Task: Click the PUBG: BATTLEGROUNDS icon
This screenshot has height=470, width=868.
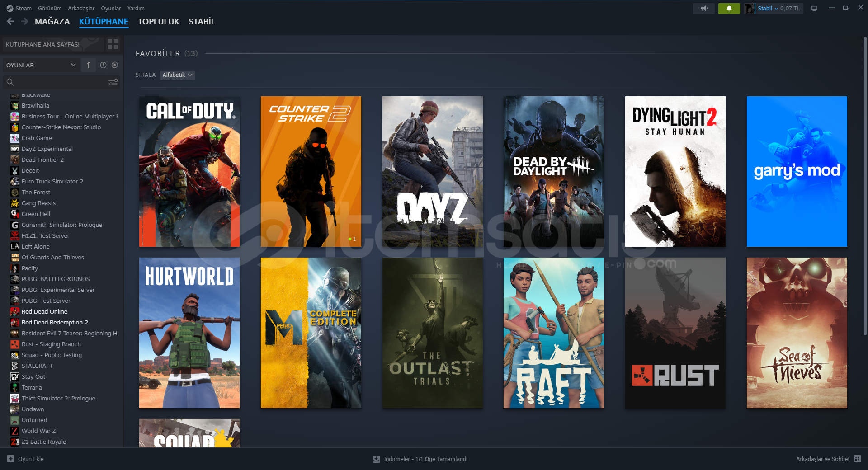Action: tap(15, 279)
